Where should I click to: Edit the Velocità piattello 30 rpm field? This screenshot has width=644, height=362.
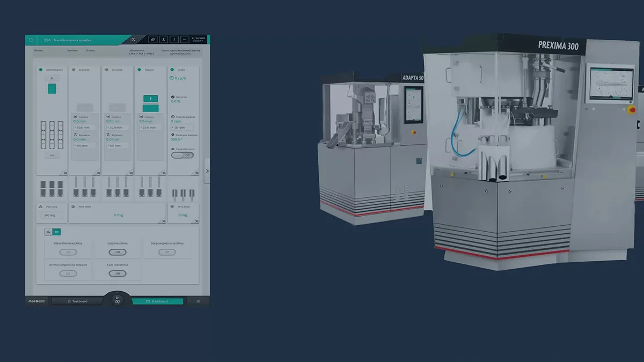pos(183,128)
